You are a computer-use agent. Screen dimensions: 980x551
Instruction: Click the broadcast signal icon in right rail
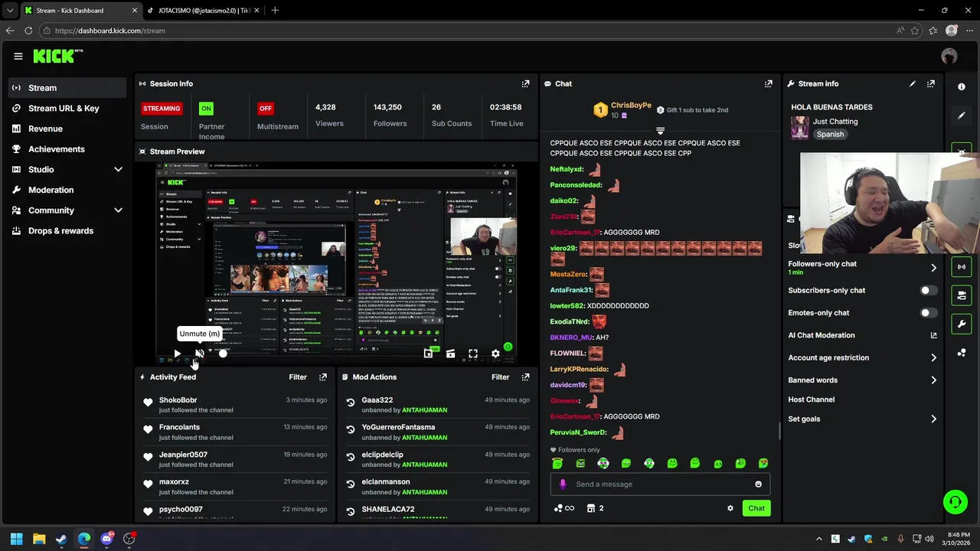point(962,266)
